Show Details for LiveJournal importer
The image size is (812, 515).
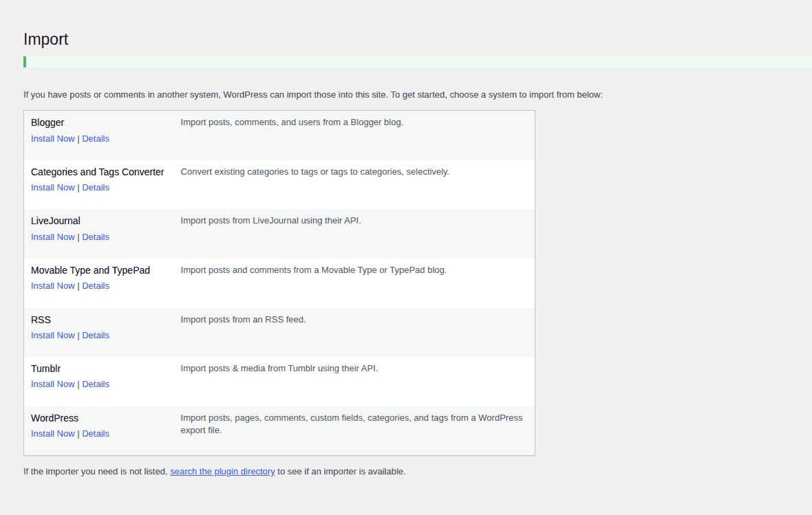96,237
